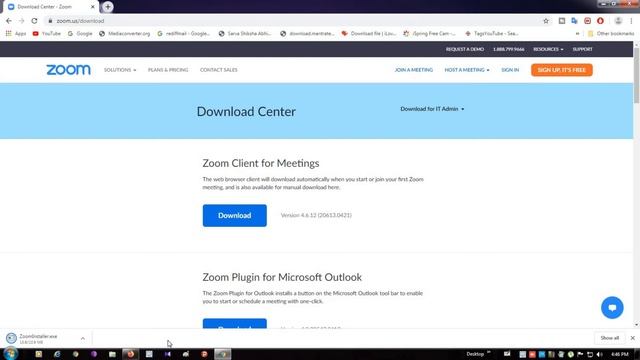The width and height of the screenshot is (640, 360).
Task: Open a new tab with the plus button
Action: [x=107, y=7]
